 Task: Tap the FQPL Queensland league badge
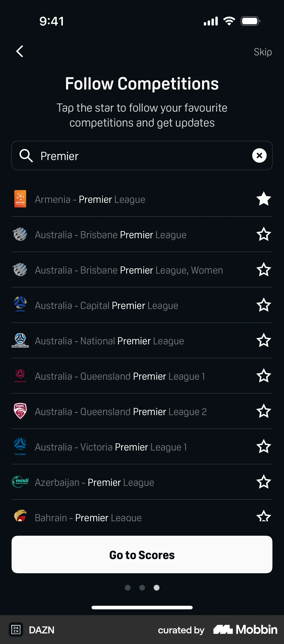pos(20,411)
